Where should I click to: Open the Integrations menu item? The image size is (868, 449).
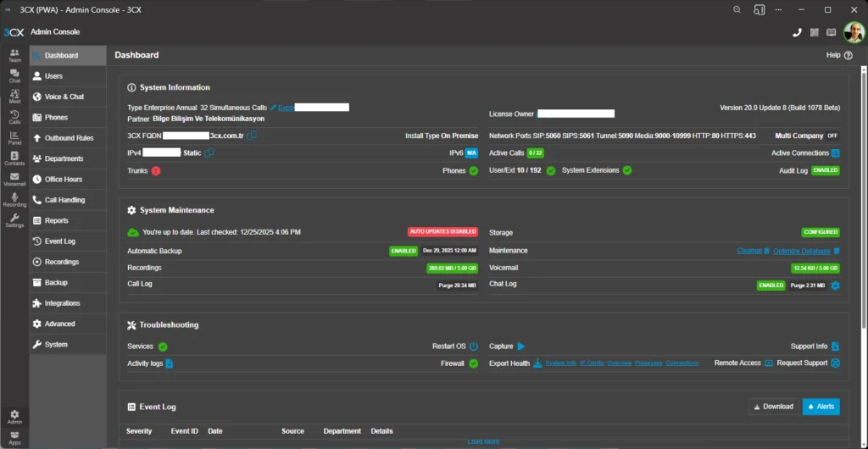(68, 303)
